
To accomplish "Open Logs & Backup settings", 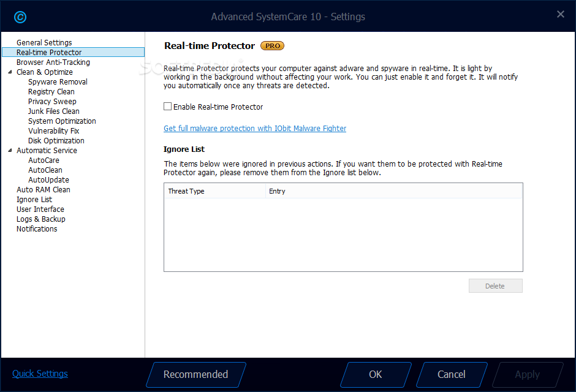I will [x=41, y=219].
